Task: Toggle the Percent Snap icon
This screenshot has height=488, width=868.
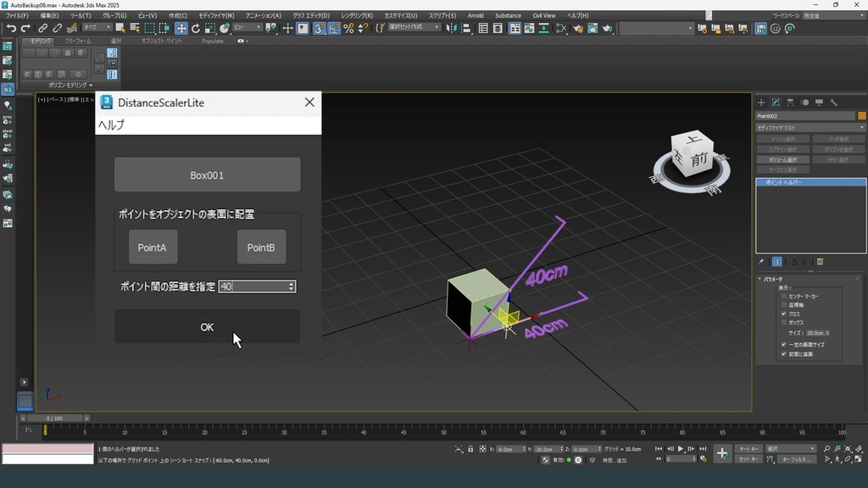Action: (x=348, y=28)
